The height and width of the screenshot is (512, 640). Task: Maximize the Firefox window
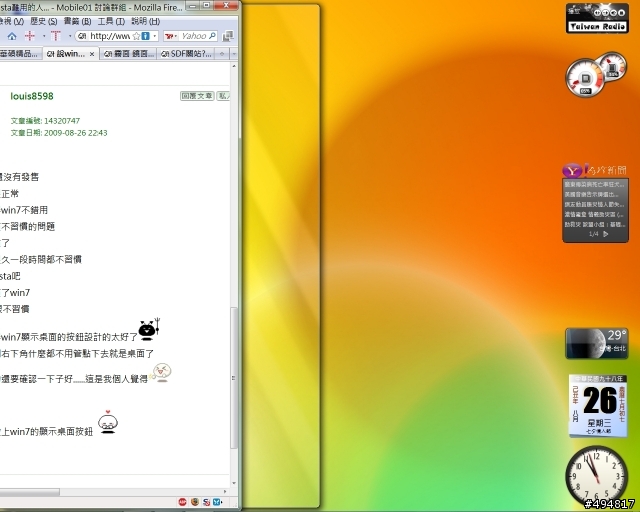pyautogui.click(x=207, y=5)
